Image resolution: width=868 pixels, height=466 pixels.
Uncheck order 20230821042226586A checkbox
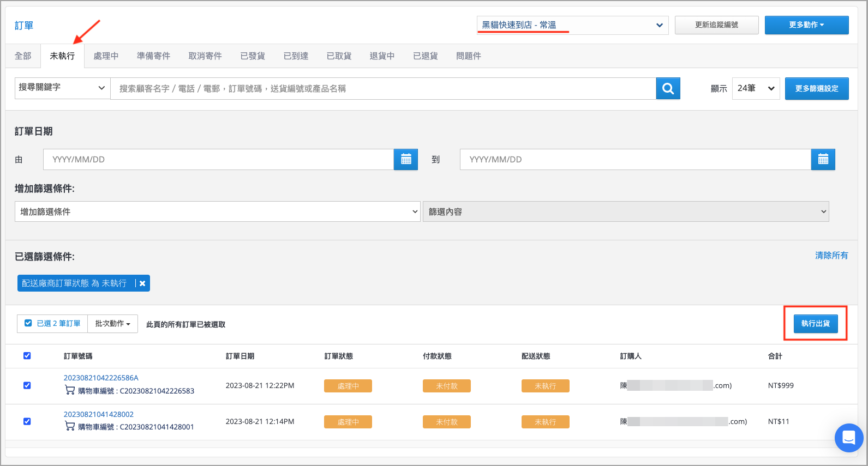27,385
